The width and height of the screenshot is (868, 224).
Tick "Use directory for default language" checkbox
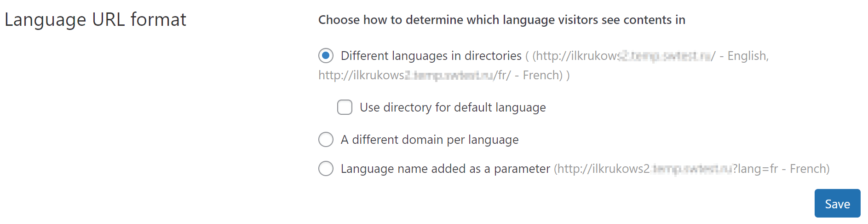click(x=345, y=107)
